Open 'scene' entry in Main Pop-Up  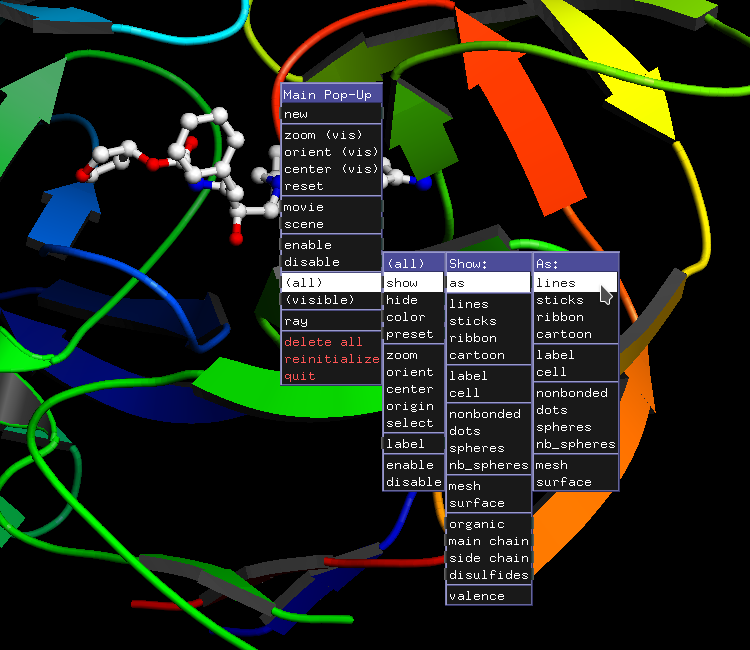click(x=331, y=224)
